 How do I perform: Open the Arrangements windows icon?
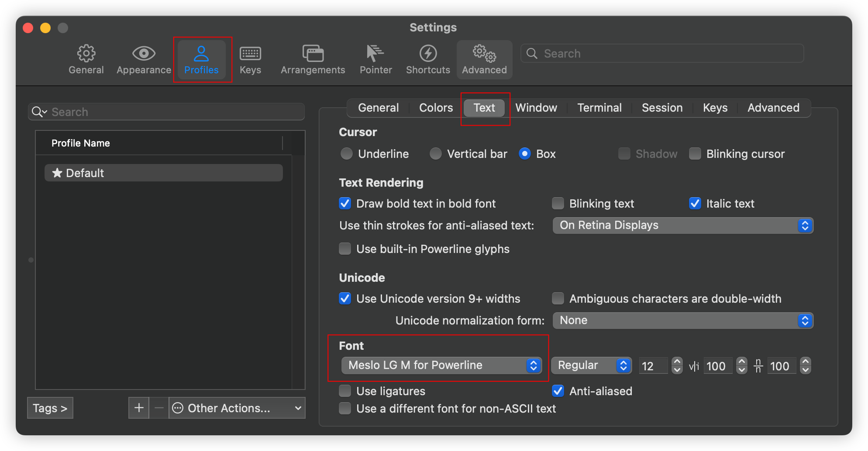(313, 54)
